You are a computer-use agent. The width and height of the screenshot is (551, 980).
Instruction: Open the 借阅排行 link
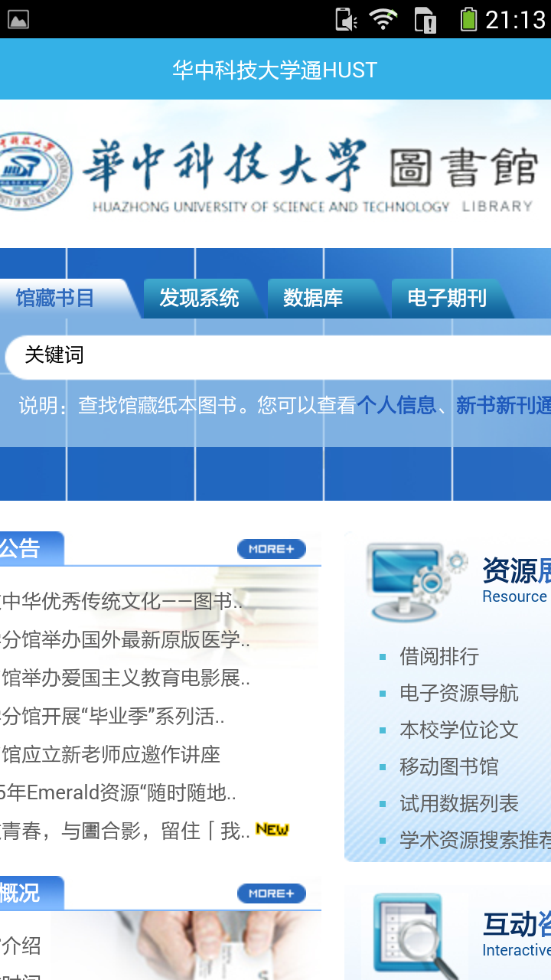(x=439, y=656)
